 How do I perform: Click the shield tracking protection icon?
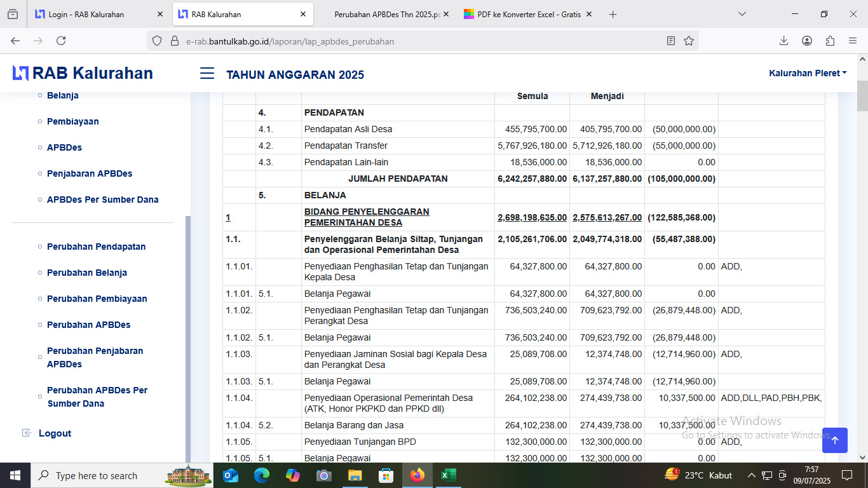pyautogui.click(x=157, y=41)
